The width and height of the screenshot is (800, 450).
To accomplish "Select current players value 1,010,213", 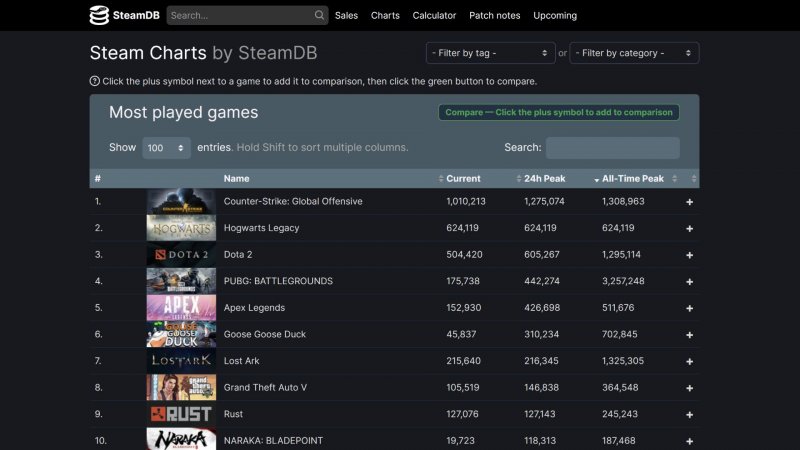I will (466, 201).
